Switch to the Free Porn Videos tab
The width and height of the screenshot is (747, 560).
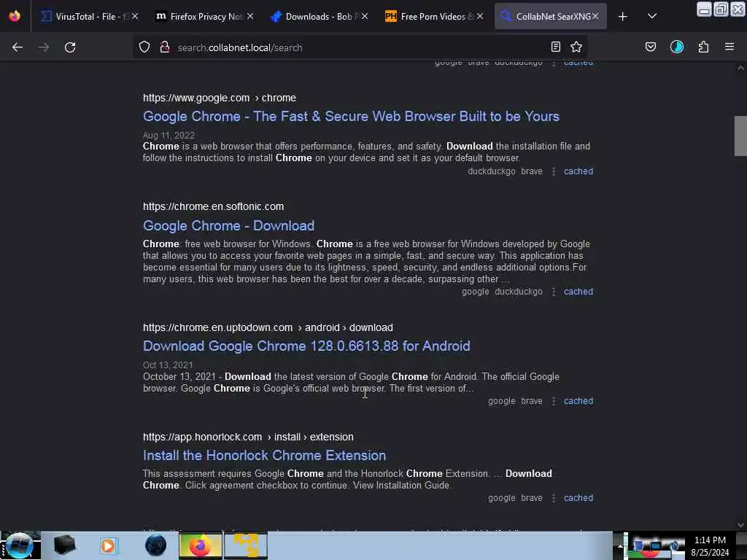point(435,17)
